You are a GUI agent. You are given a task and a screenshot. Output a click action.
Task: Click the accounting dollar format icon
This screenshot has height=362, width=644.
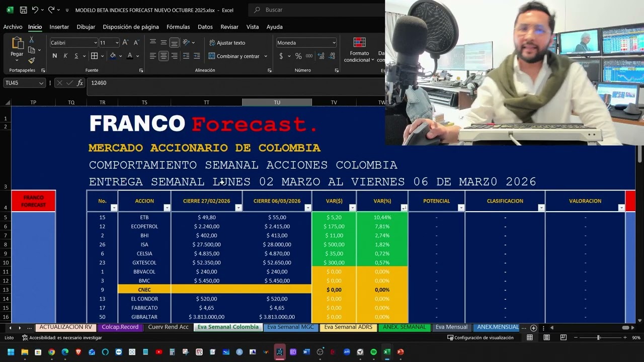click(x=281, y=56)
